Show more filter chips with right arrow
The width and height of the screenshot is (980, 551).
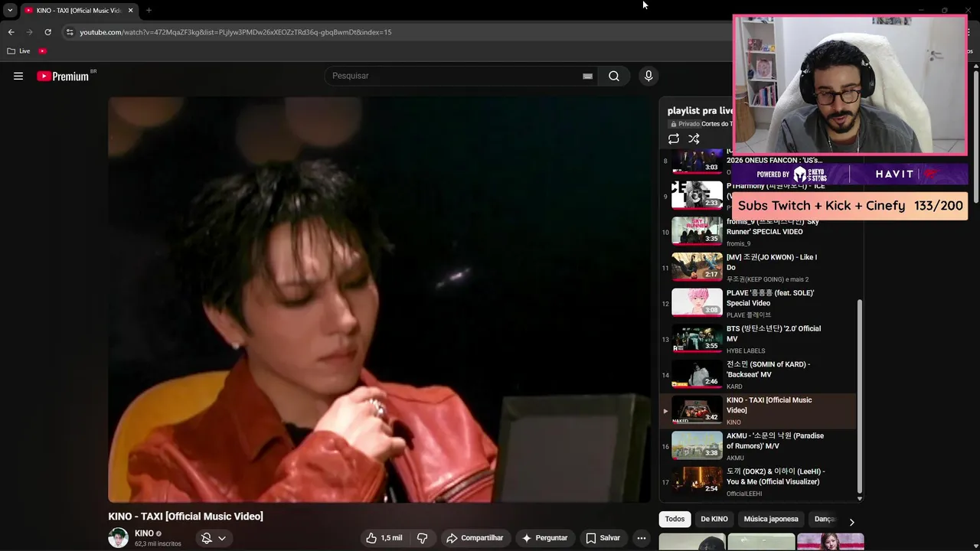(x=851, y=522)
